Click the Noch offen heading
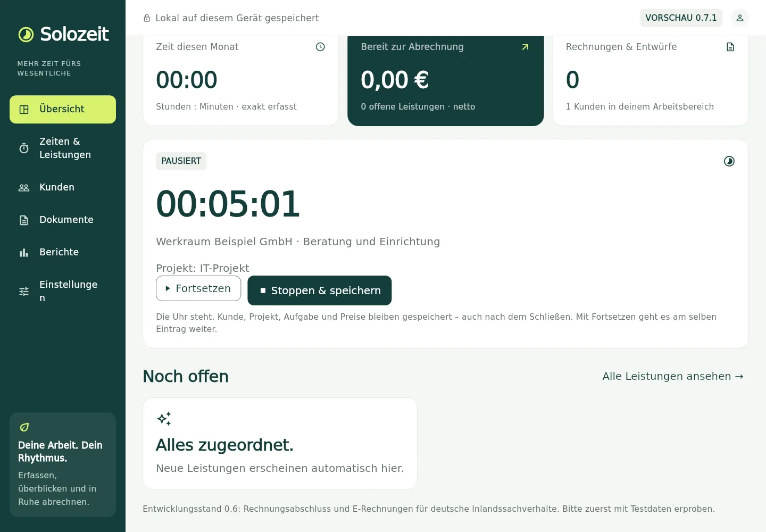Image resolution: width=766 pixels, height=532 pixels. pyautogui.click(x=186, y=376)
